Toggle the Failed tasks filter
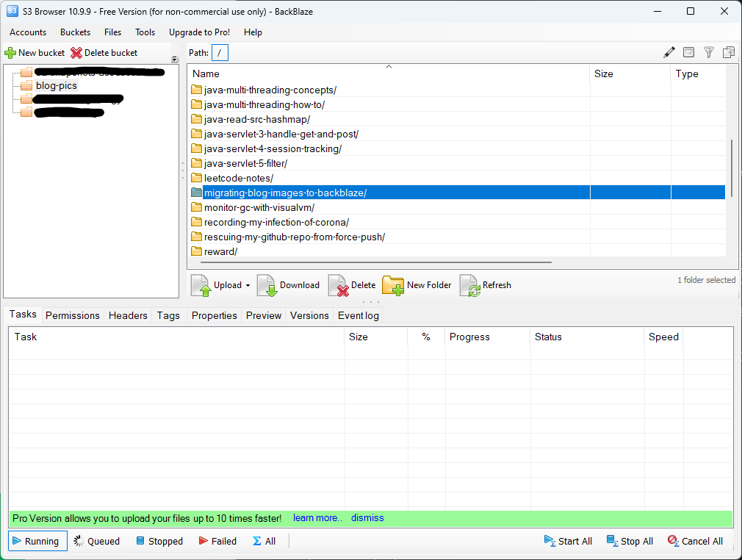This screenshot has width=742, height=560. pyautogui.click(x=217, y=541)
